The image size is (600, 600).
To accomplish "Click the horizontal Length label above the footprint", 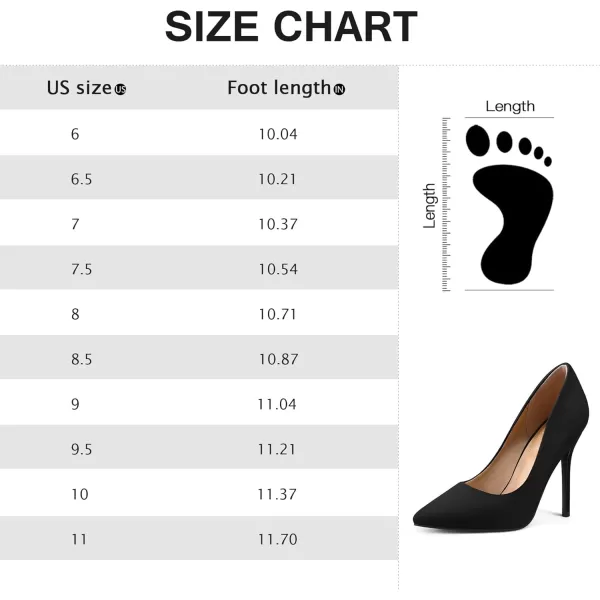I will 510,106.
